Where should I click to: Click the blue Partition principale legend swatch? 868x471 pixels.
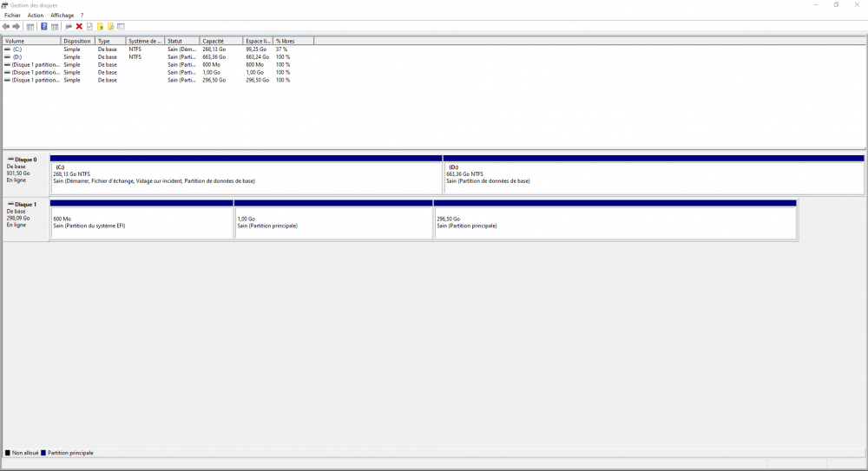pyautogui.click(x=43, y=453)
